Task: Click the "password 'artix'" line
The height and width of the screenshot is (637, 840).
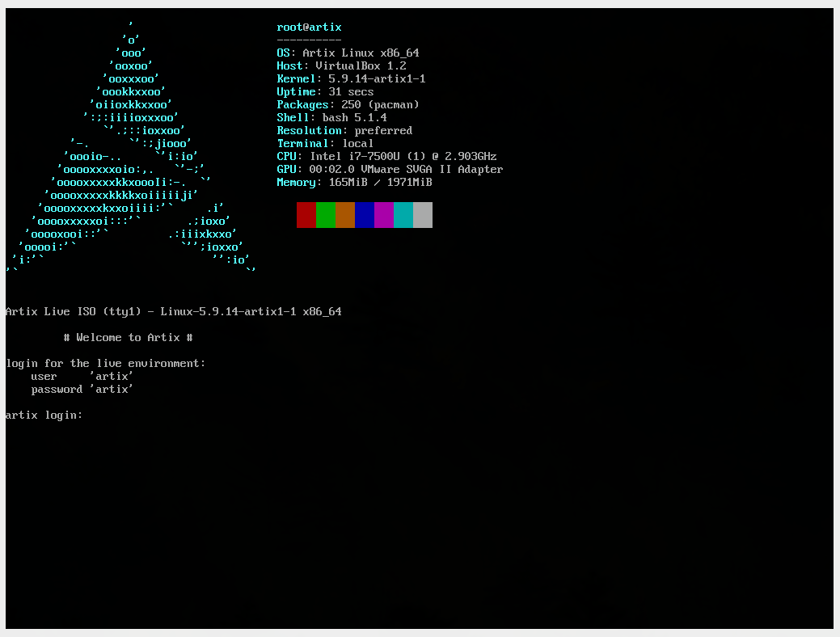Action: 82,389
